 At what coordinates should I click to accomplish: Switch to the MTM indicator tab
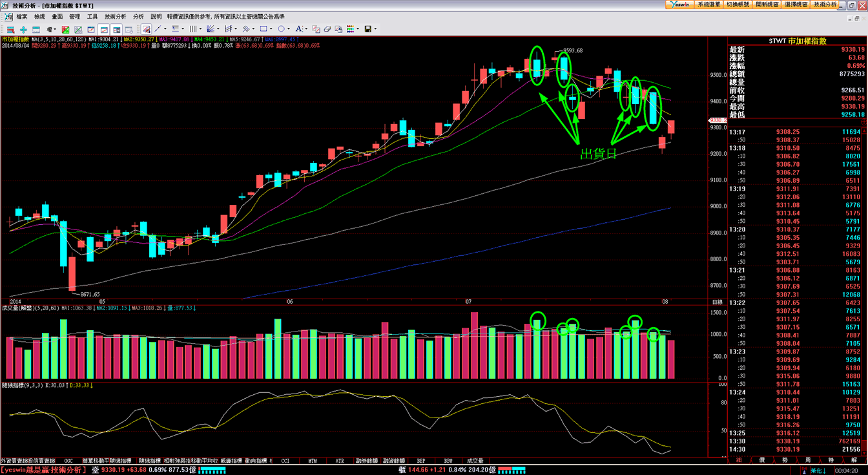pyautogui.click(x=313, y=461)
